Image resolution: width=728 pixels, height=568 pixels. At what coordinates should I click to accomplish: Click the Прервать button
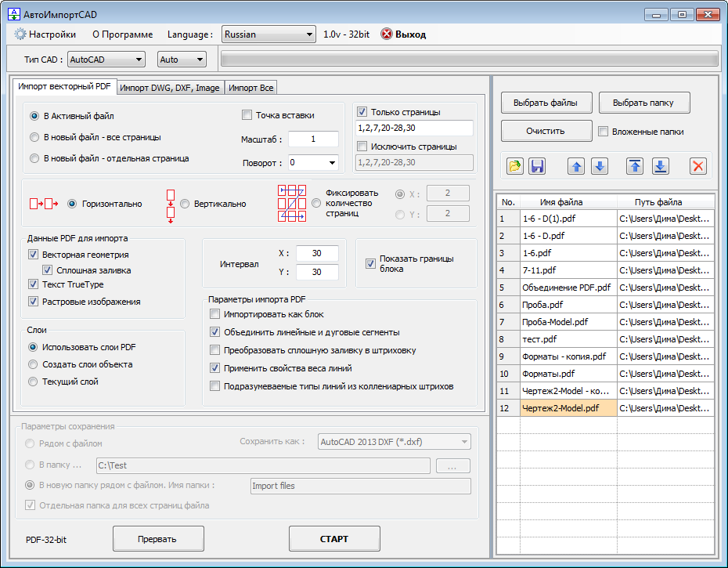pos(157,538)
